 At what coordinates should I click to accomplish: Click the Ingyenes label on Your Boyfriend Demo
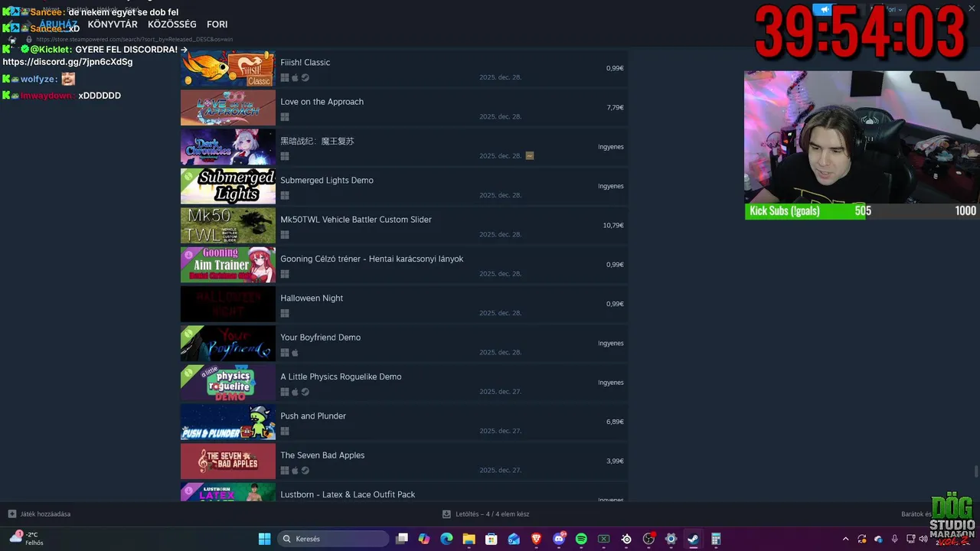pyautogui.click(x=611, y=344)
